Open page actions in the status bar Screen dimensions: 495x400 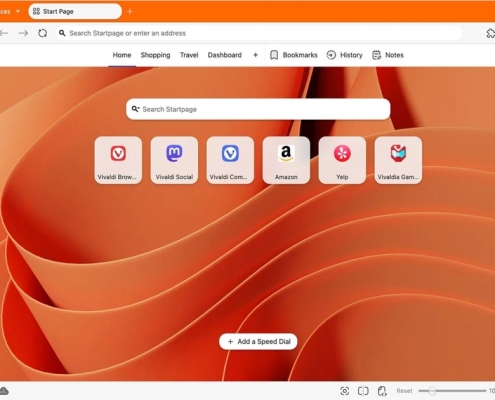(382, 391)
